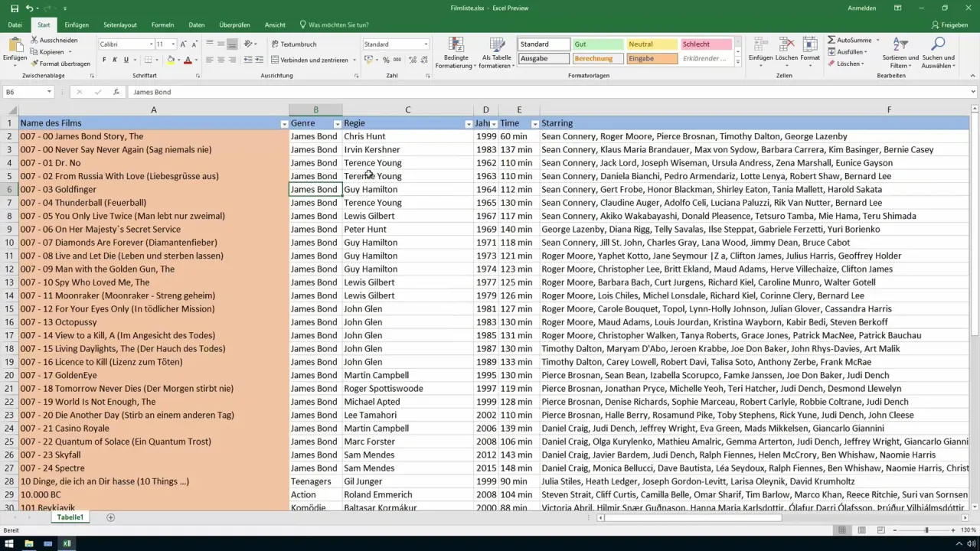Toggle bold formatting (F button)
This screenshot has height=551, width=980.
(104, 60)
